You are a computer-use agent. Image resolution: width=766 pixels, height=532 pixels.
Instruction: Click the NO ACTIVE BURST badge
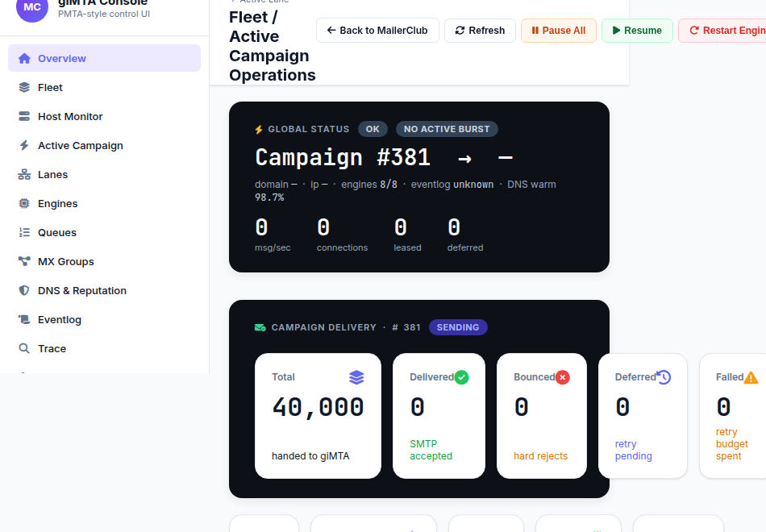[x=447, y=129]
